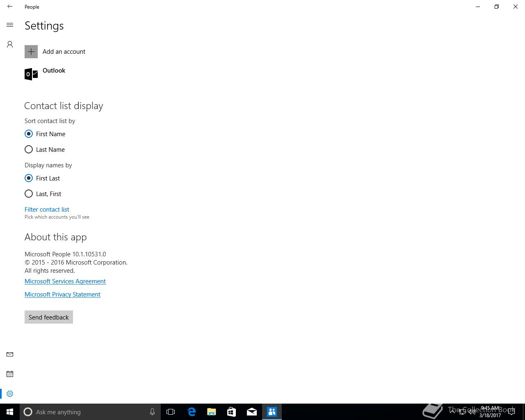
Task: Select Last Name sort option
Action: click(45, 149)
